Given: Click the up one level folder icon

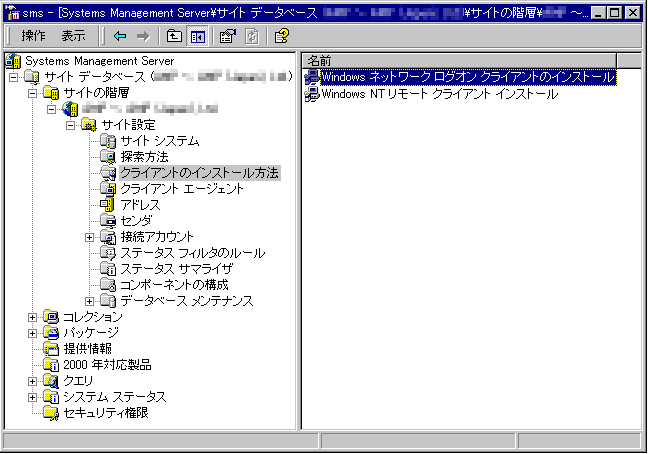Looking at the screenshot, I should [174, 36].
